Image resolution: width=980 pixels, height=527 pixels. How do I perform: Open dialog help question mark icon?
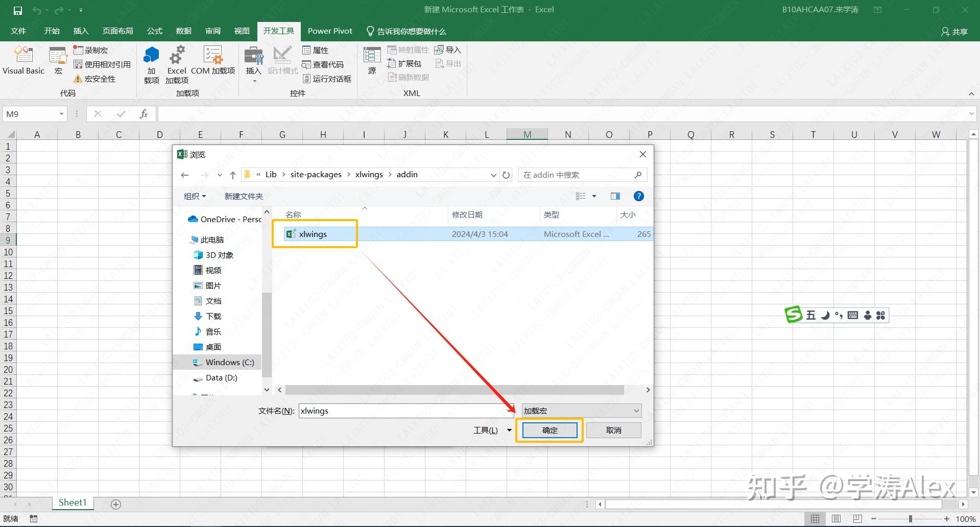coord(638,196)
